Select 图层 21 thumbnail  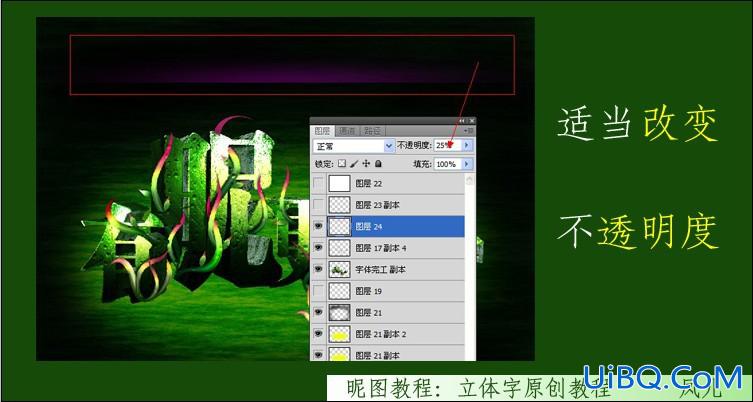[339, 312]
